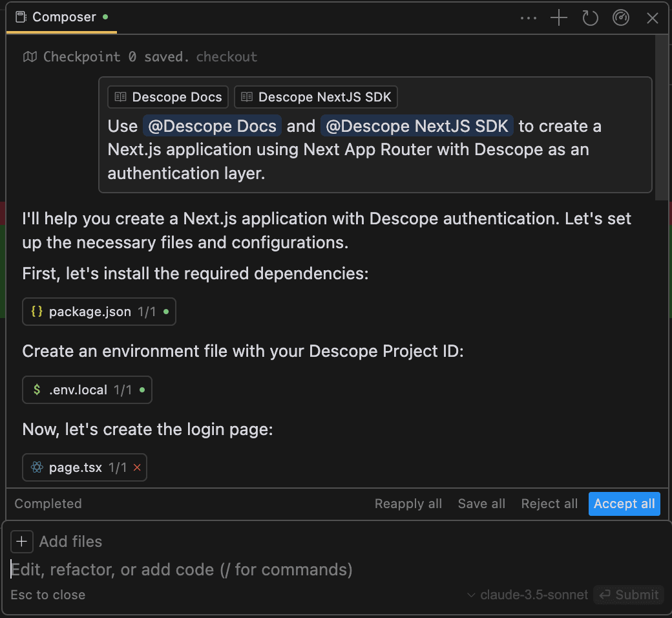Image resolution: width=672 pixels, height=618 pixels.
Task: Click the reload history icon in the header
Action: (x=590, y=17)
